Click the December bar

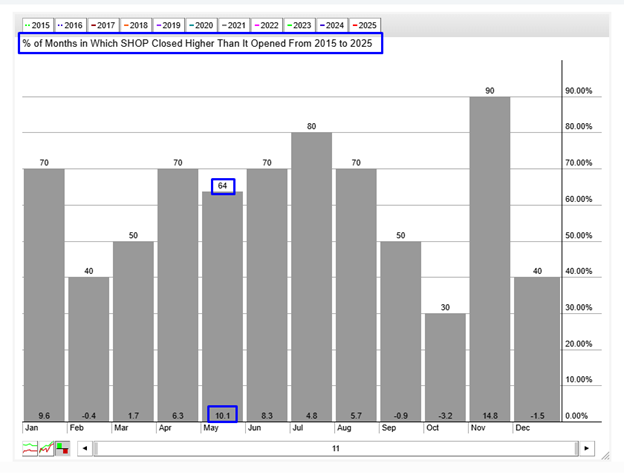pyautogui.click(x=537, y=349)
